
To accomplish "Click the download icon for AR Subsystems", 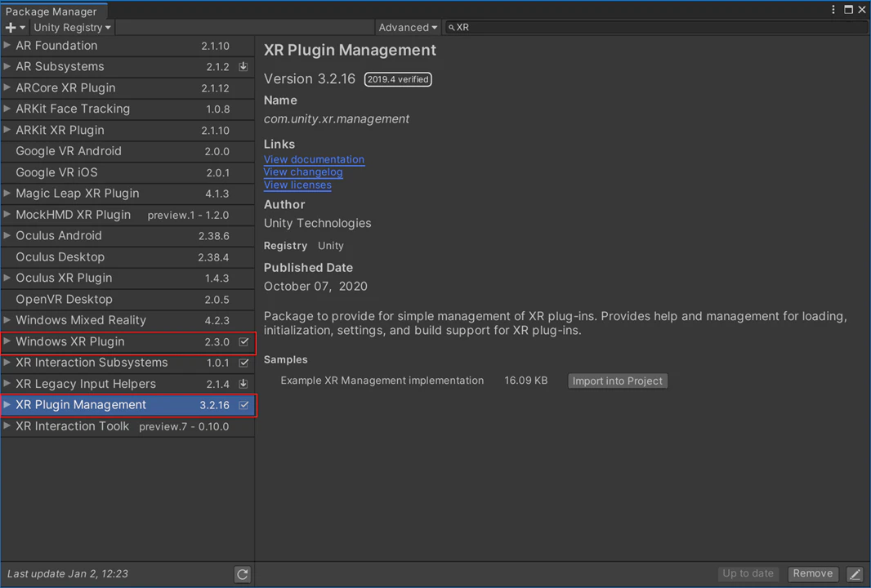I will point(243,67).
